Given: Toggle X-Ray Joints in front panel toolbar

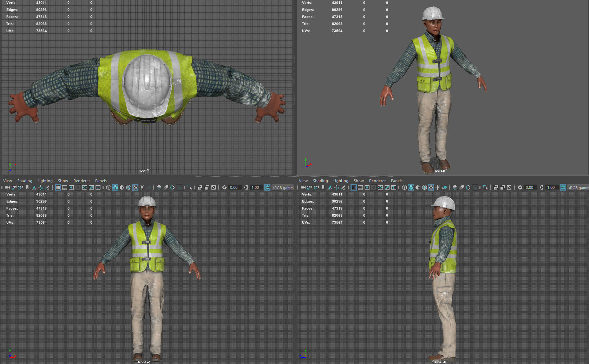Looking at the screenshot, I should [x=214, y=187].
